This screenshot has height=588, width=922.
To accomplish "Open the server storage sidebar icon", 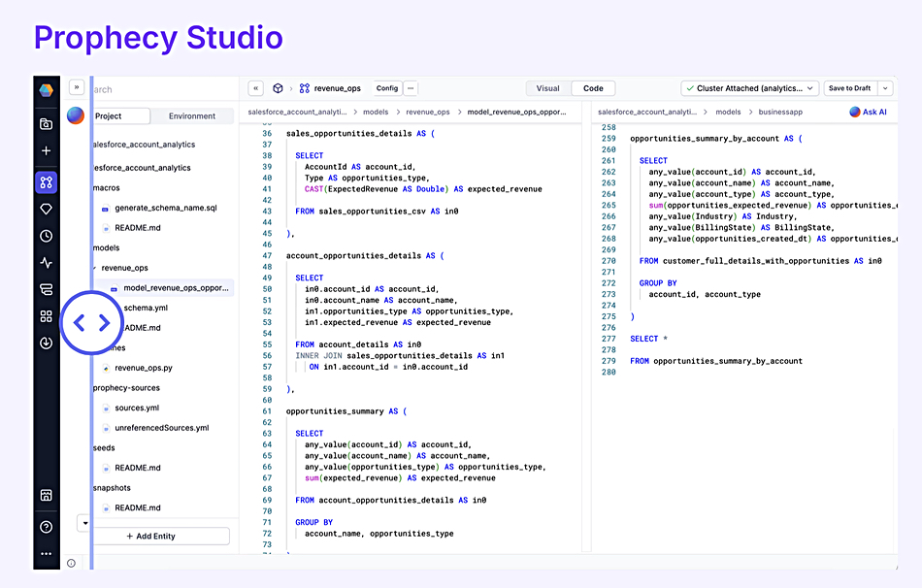I will 46,289.
